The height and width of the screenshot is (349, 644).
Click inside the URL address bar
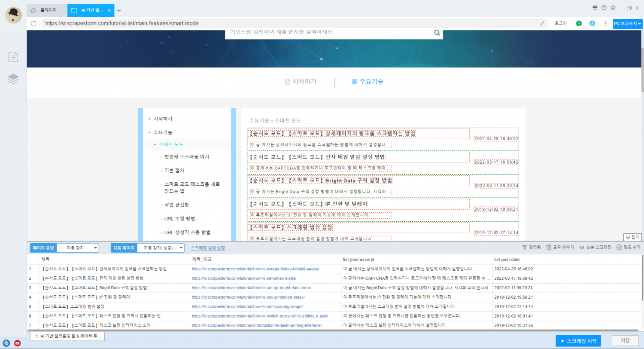[x=172, y=23]
